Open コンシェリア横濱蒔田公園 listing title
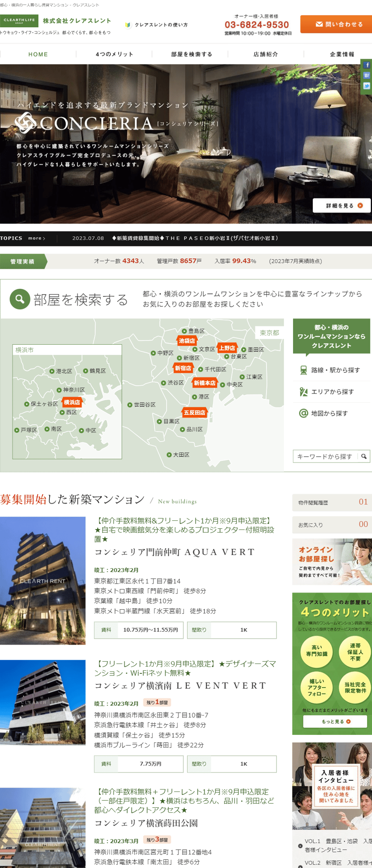Viewport: 372px width, 868px height. [146, 823]
